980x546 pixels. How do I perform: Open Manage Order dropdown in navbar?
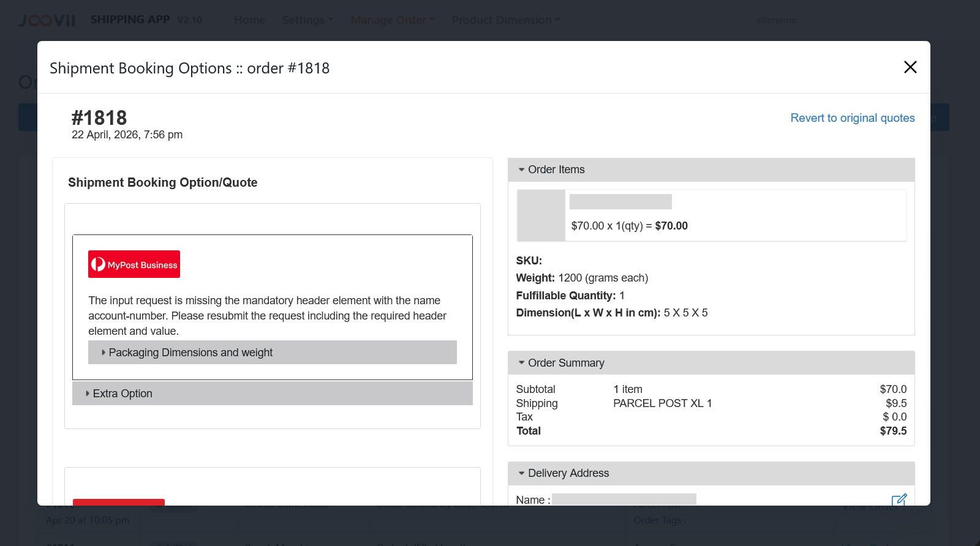pyautogui.click(x=393, y=20)
